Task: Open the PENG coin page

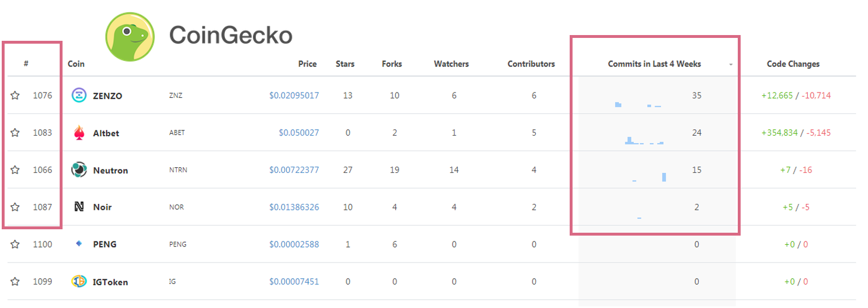Action: [x=104, y=244]
